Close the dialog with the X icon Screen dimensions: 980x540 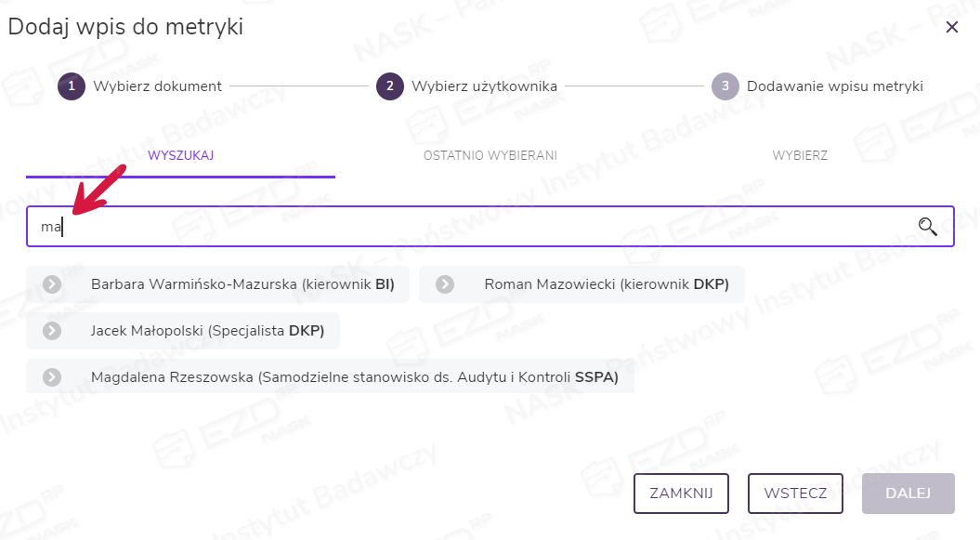(x=951, y=27)
